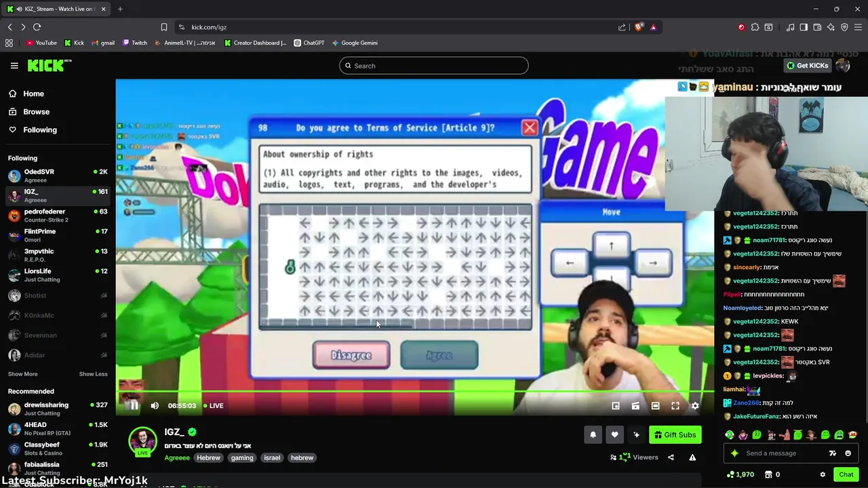Open Brave Wallet icon
Viewport: 868px width, 488px height.
tap(817, 27)
